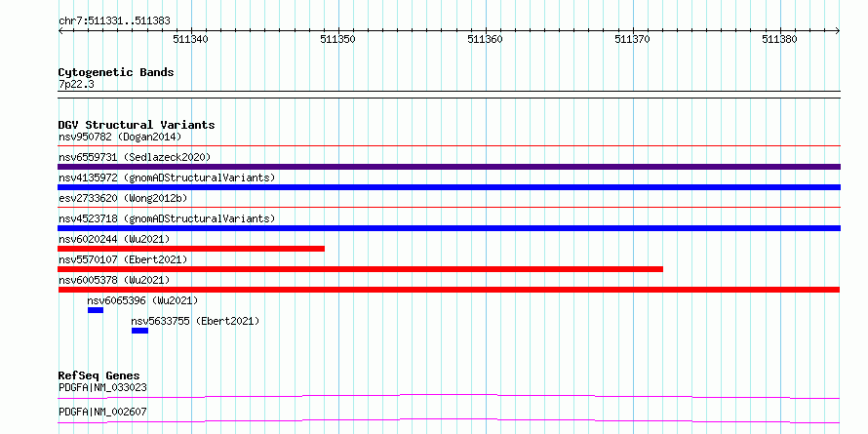
Task: Open the Cytogenetic Bands track heading
Action: pyautogui.click(x=116, y=72)
